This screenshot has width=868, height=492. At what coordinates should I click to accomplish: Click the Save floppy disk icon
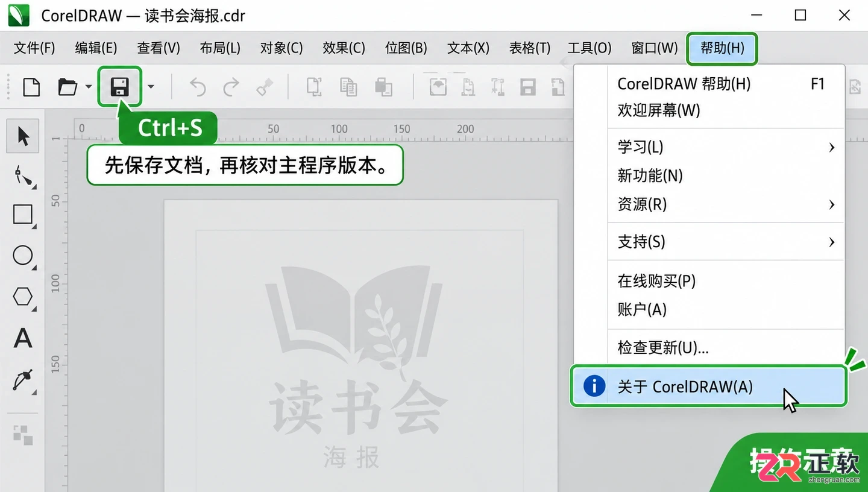click(120, 87)
